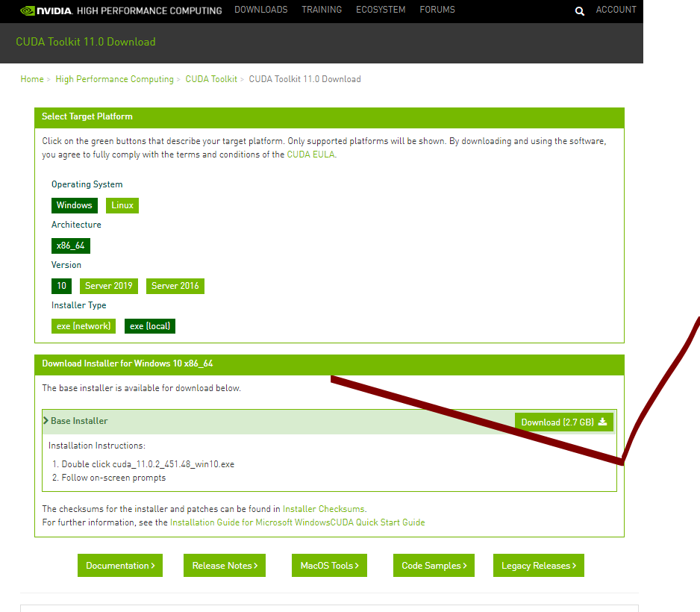This screenshot has width=700, height=612.
Task: Open High Performance Computing breadcrumb
Action: coord(114,79)
